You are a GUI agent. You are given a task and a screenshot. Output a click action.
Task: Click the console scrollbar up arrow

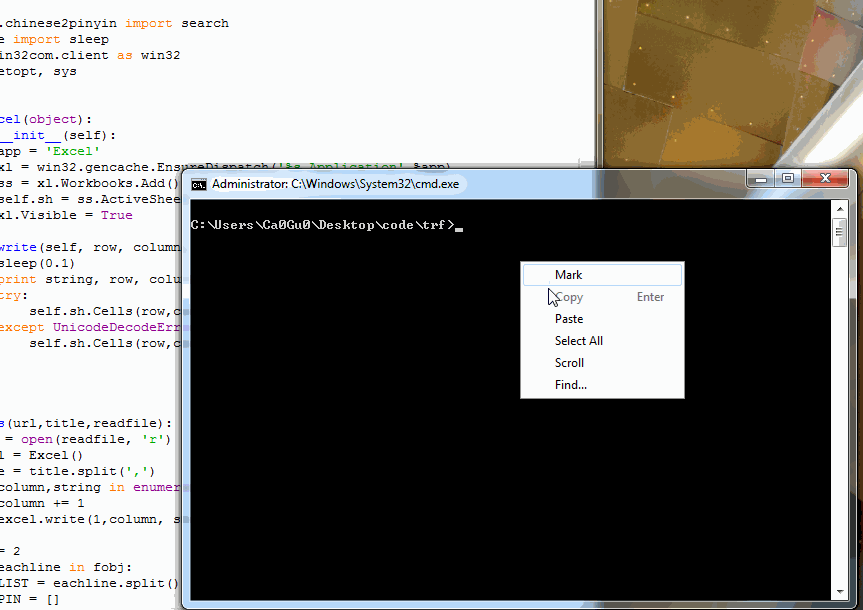tap(839, 209)
